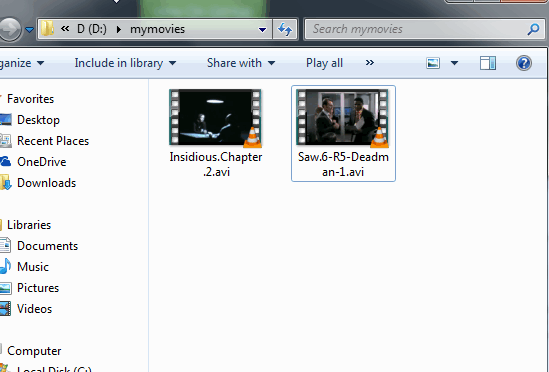This screenshot has width=549, height=372.
Task: Click the OneDrive cloud icon
Action: [x=6, y=161]
